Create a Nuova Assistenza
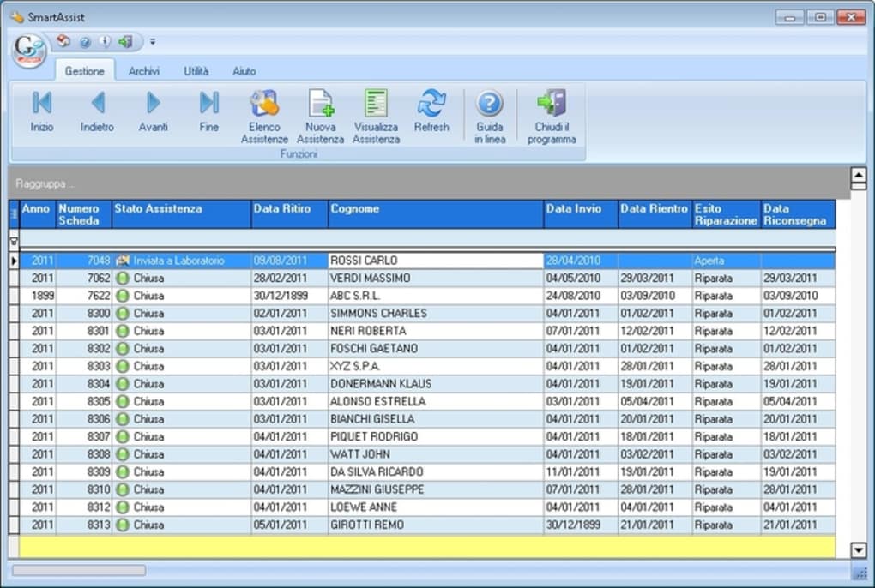The image size is (875, 588). [x=320, y=117]
